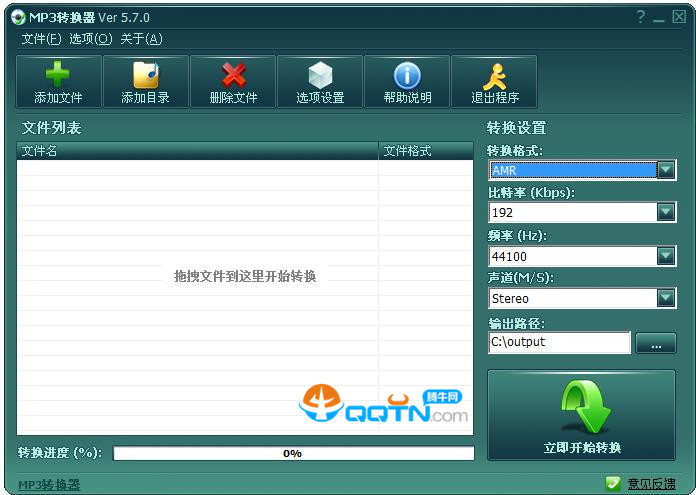Screen dimensions: 696x495
Task: Open the 选项(O) menu
Action: tap(90, 39)
